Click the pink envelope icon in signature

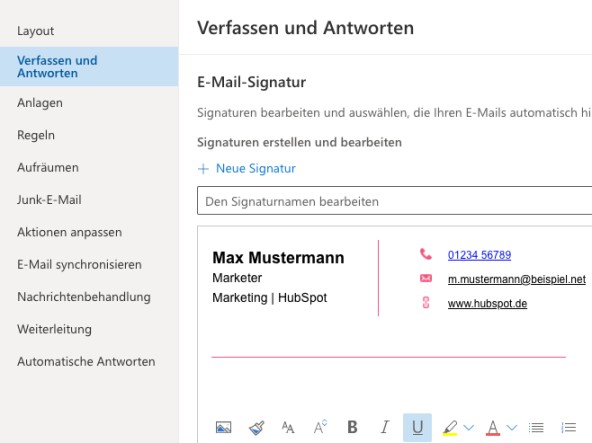tap(426, 278)
